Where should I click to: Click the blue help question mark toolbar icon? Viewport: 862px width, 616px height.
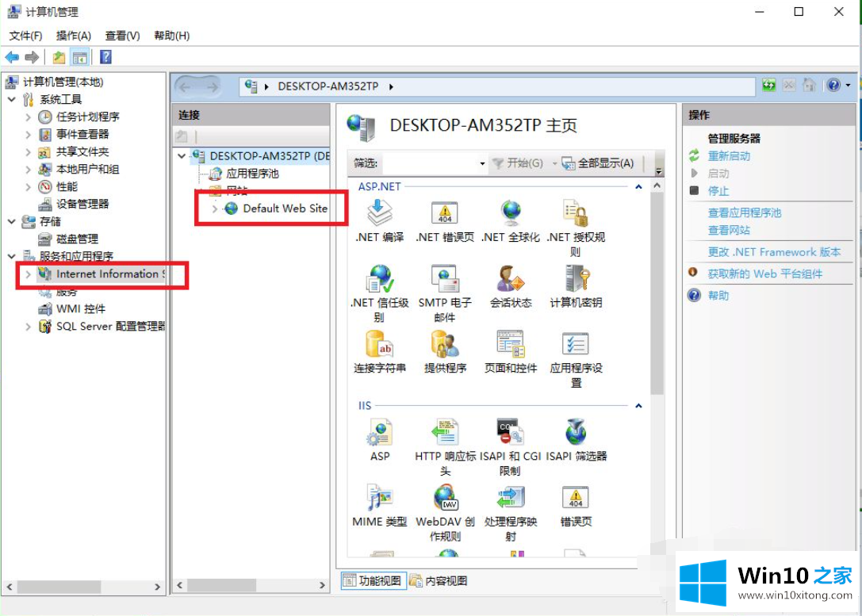click(105, 57)
